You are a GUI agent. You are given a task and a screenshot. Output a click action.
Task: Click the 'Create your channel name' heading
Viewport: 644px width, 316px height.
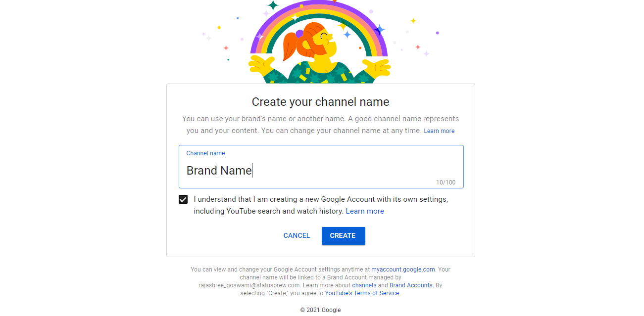[320, 102]
